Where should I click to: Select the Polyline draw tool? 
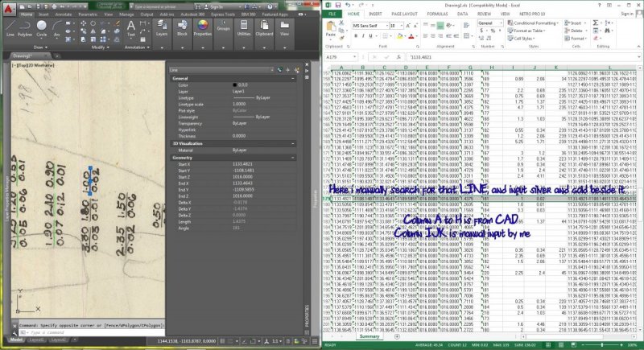click(x=25, y=29)
